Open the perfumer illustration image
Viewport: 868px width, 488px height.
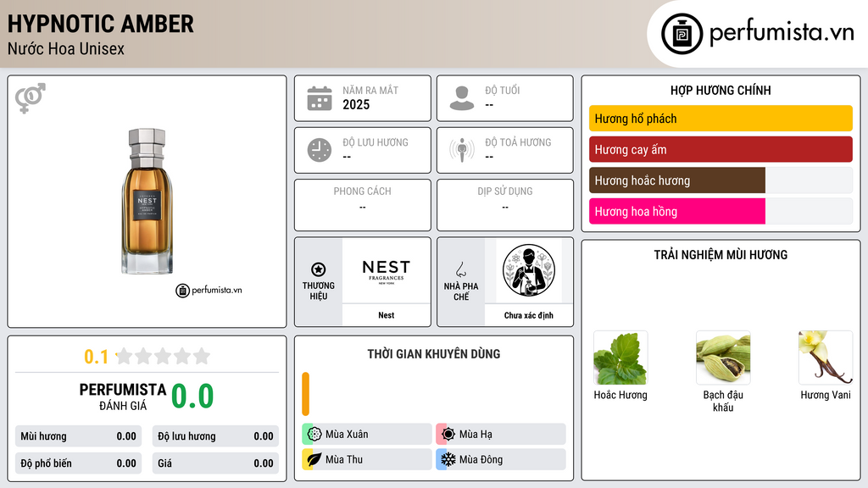(529, 270)
